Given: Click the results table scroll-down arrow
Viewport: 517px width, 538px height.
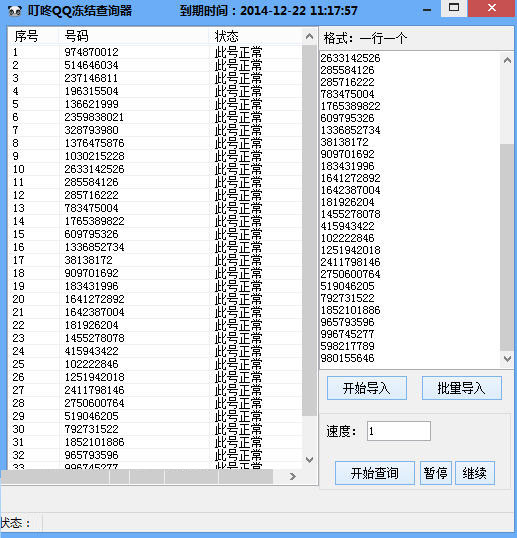Looking at the screenshot, I should point(309,460).
